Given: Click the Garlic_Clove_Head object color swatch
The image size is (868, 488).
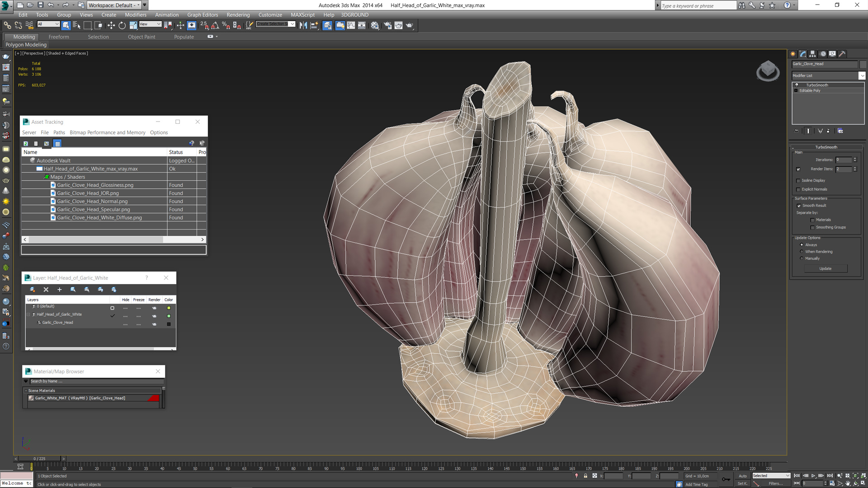Looking at the screenshot, I should tap(169, 324).
